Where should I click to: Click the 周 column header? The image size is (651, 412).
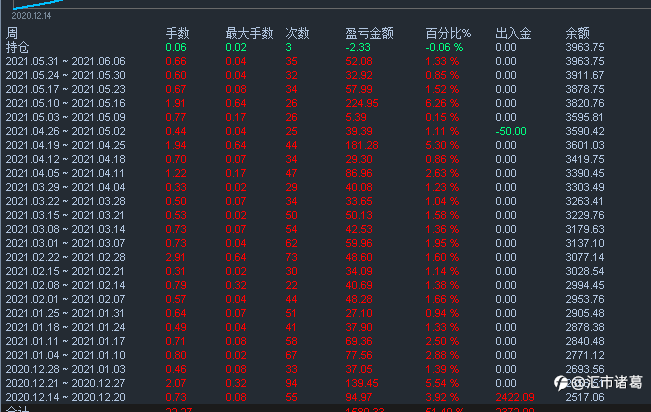11,34
